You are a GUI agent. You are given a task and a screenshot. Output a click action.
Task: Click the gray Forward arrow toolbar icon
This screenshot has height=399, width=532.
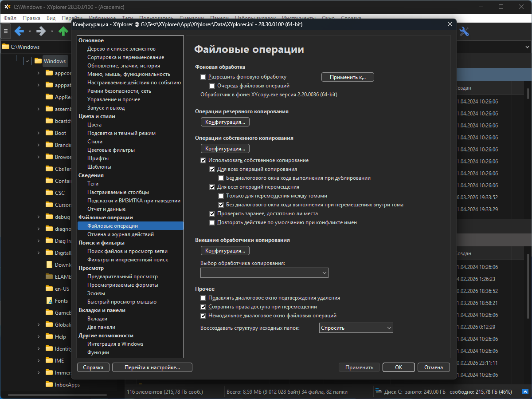pos(41,31)
